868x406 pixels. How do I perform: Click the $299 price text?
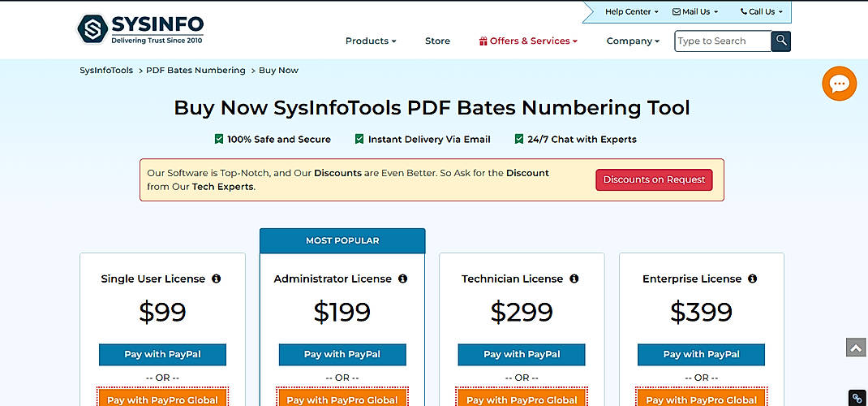click(x=522, y=313)
